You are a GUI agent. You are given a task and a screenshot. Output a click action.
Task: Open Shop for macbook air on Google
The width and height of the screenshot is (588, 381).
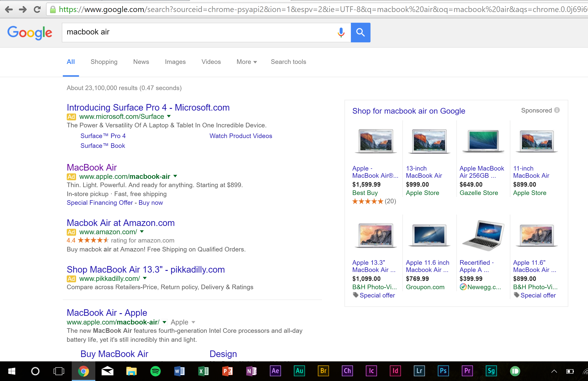409,111
